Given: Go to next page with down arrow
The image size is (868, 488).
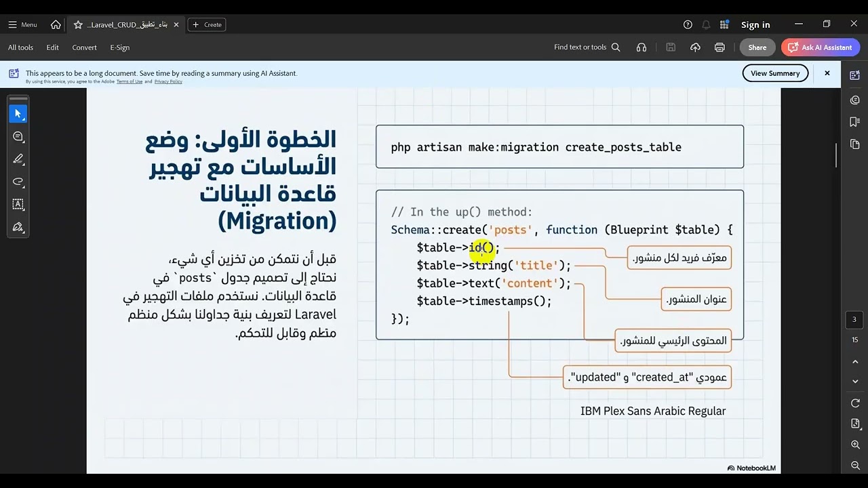Looking at the screenshot, I should click(854, 382).
